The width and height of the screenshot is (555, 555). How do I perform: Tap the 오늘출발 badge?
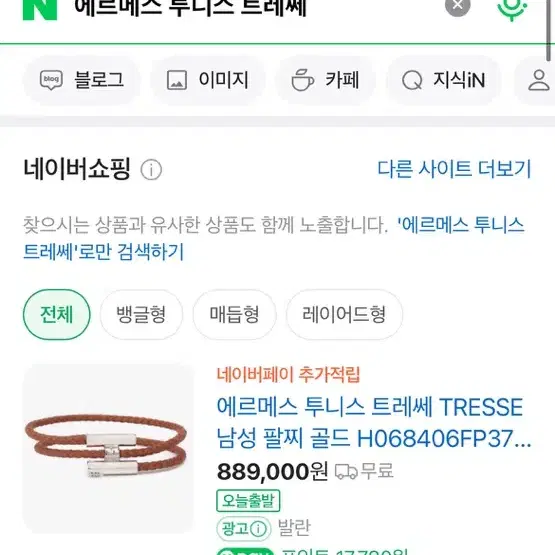click(x=248, y=500)
